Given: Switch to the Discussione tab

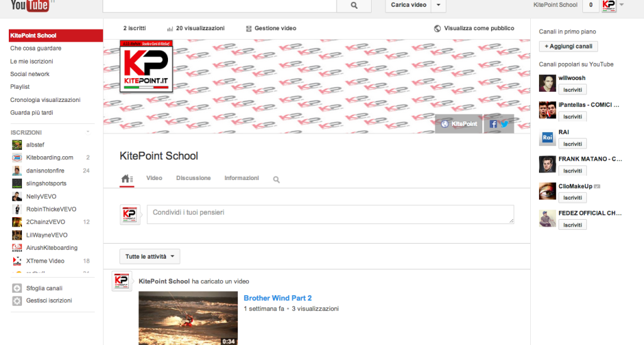Looking at the screenshot, I should [194, 178].
